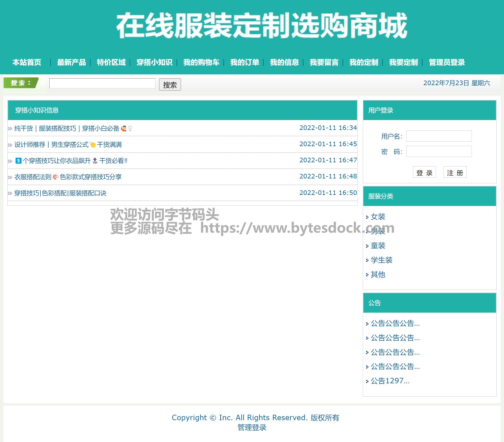504x442 pixels.
Task: Open article 衣服搭配法则 色彩款式穿搭技巧分享
Action: [x=68, y=177]
